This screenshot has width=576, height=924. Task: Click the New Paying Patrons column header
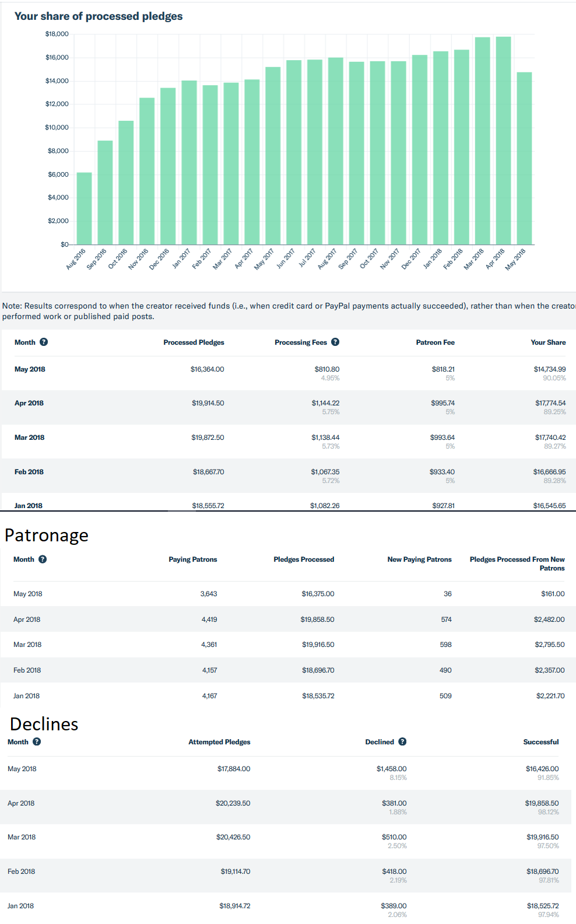[419, 559]
